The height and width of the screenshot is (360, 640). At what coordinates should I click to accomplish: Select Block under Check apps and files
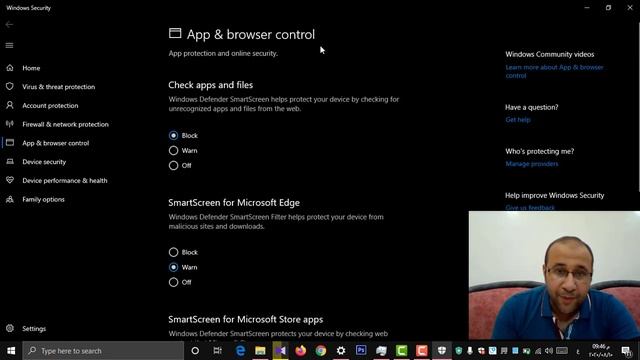tap(173, 135)
